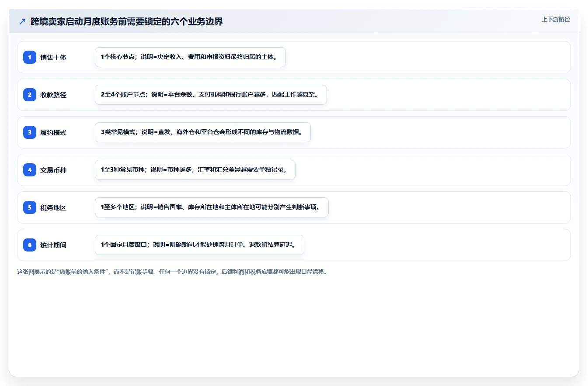The width and height of the screenshot is (588, 386).
Task: Select number badge 1 for 销售主体
Action: pyautogui.click(x=30, y=57)
